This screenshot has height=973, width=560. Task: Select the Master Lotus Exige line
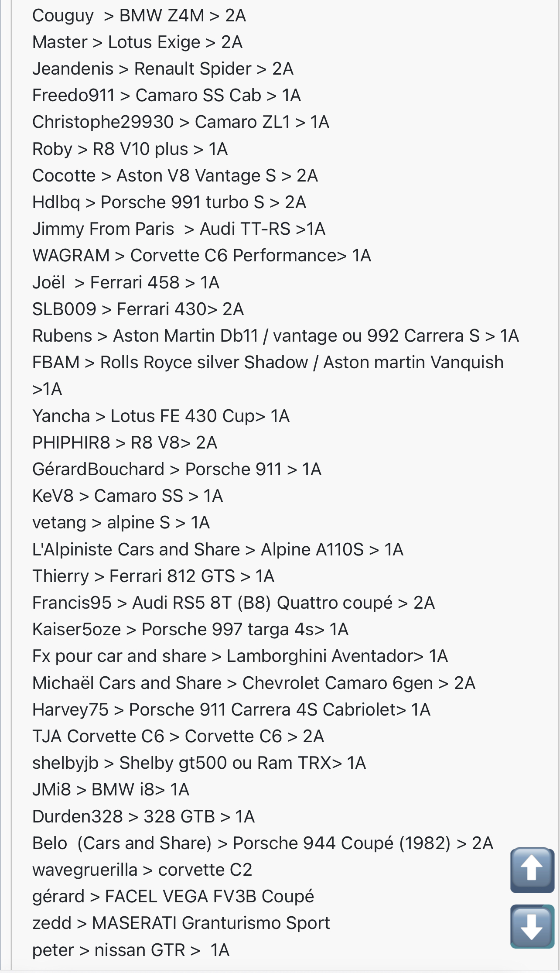(137, 42)
